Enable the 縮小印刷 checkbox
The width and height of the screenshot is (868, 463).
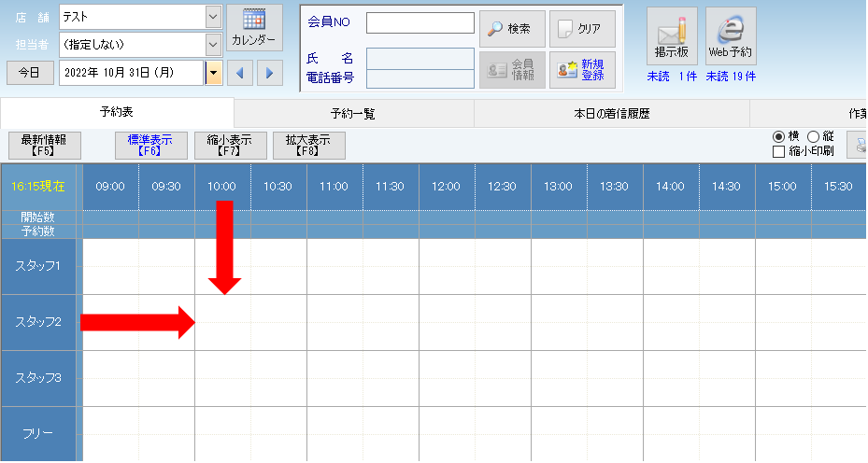click(779, 151)
